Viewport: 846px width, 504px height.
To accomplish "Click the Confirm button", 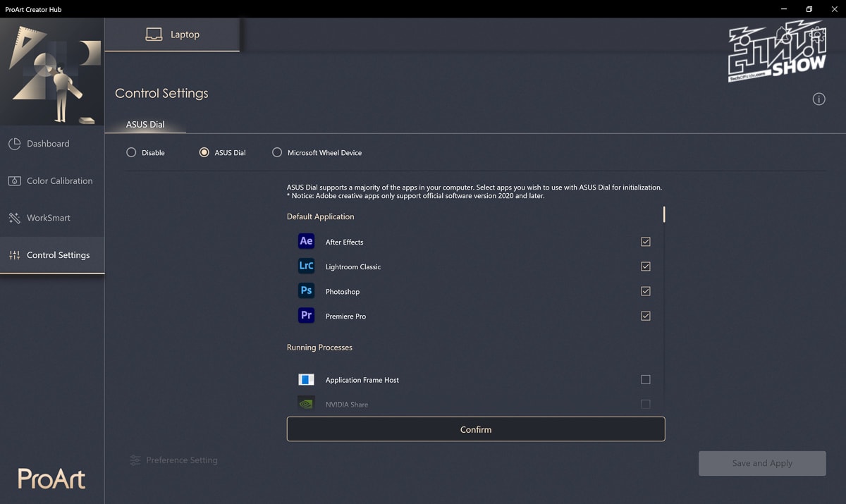I will (x=476, y=429).
